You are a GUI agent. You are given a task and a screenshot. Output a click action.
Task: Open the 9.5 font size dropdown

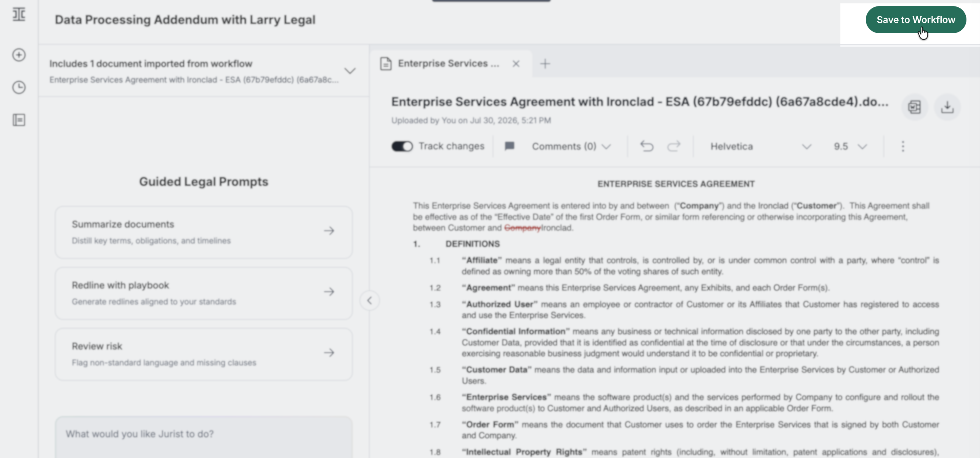coord(850,146)
